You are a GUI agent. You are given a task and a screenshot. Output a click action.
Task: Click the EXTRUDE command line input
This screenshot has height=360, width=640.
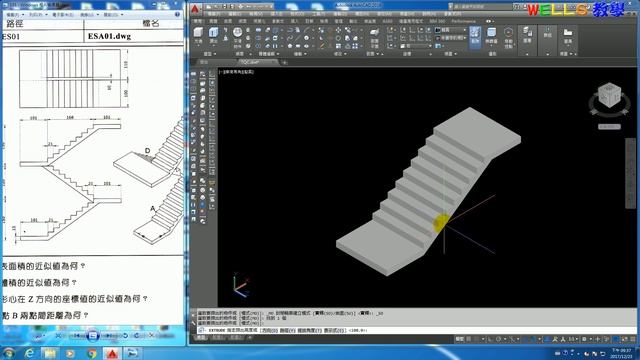[416, 330]
